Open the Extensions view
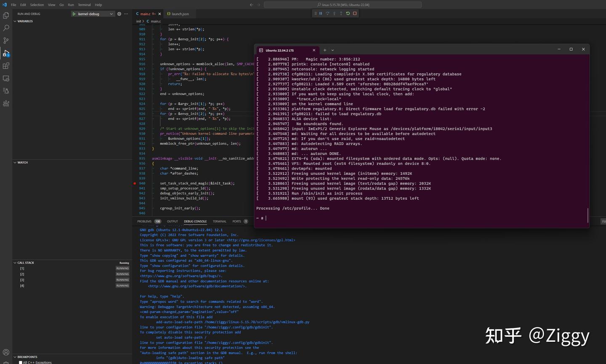606x364 pixels. click(6, 66)
